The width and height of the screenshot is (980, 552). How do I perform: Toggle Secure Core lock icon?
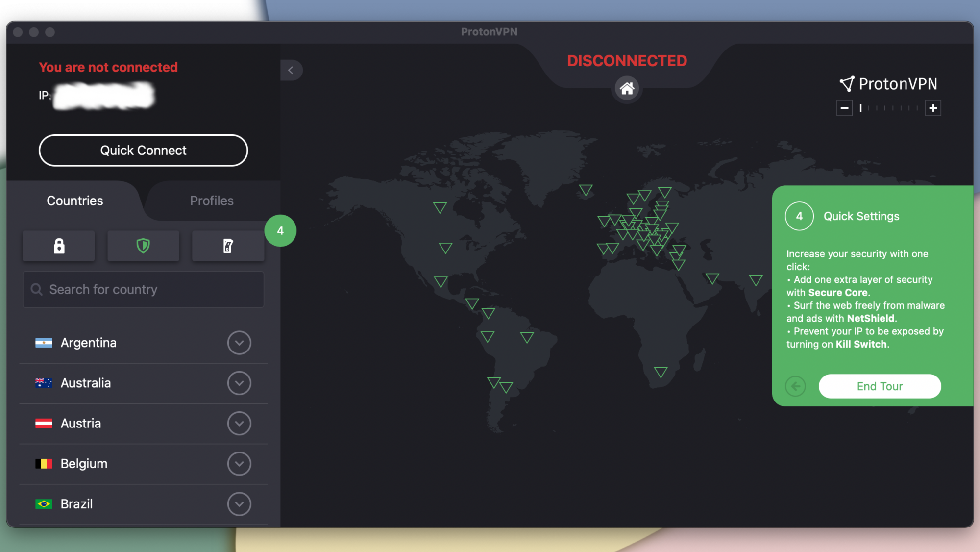(59, 246)
